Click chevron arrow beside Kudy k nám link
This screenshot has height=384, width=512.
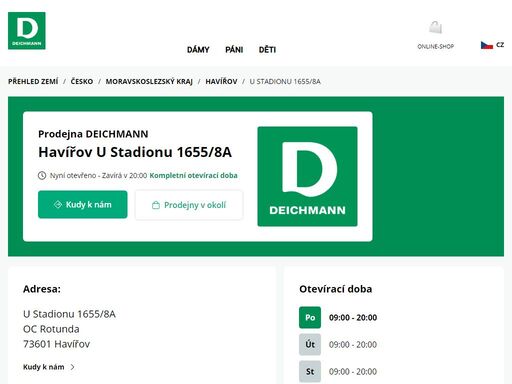pyautogui.click(x=73, y=367)
